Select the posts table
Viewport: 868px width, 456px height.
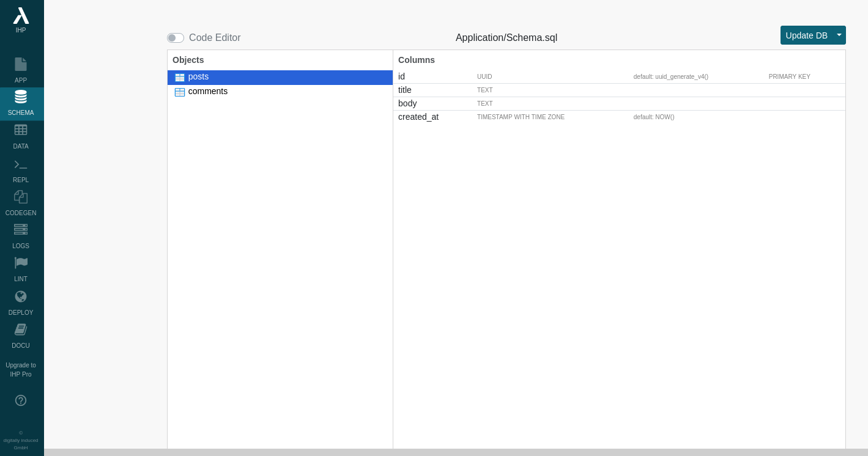(x=199, y=77)
